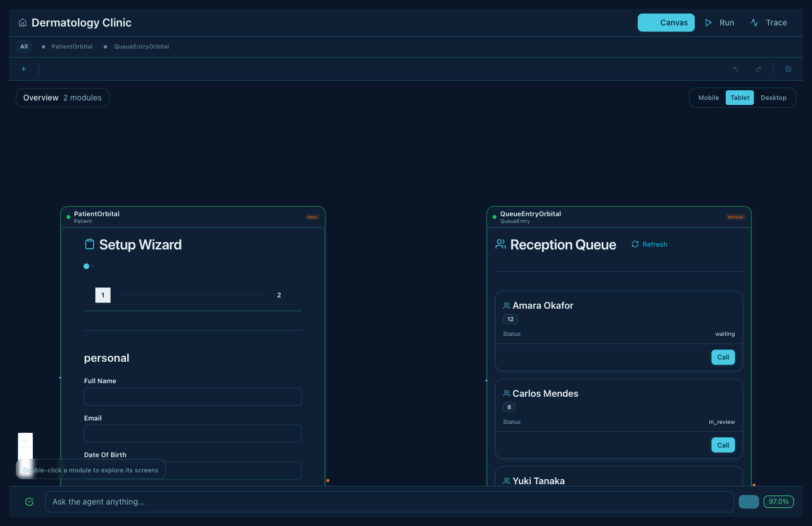Click wizard step 2 indicator
Screen dimensions: 812x526
click(x=279, y=295)
